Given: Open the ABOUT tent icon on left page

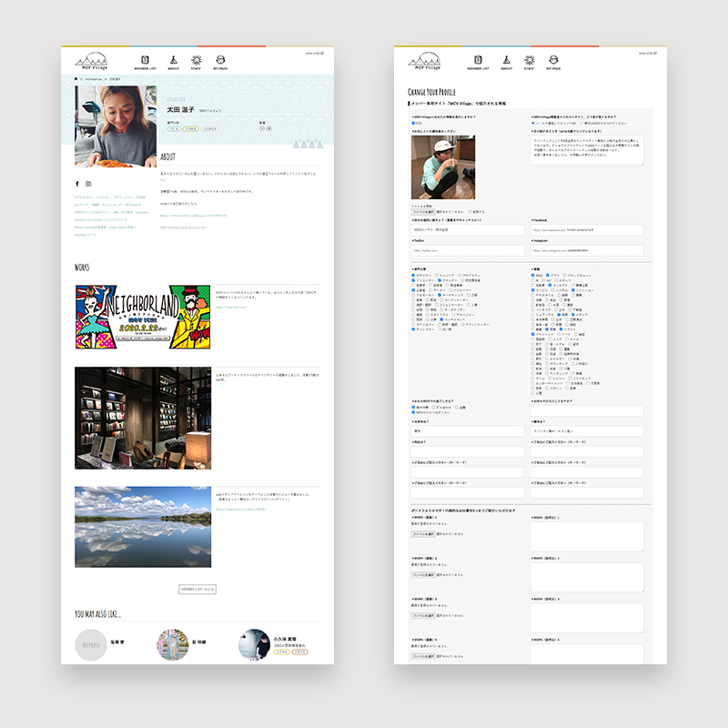Looking at the screenshot, I should click(x=173, y=60).
